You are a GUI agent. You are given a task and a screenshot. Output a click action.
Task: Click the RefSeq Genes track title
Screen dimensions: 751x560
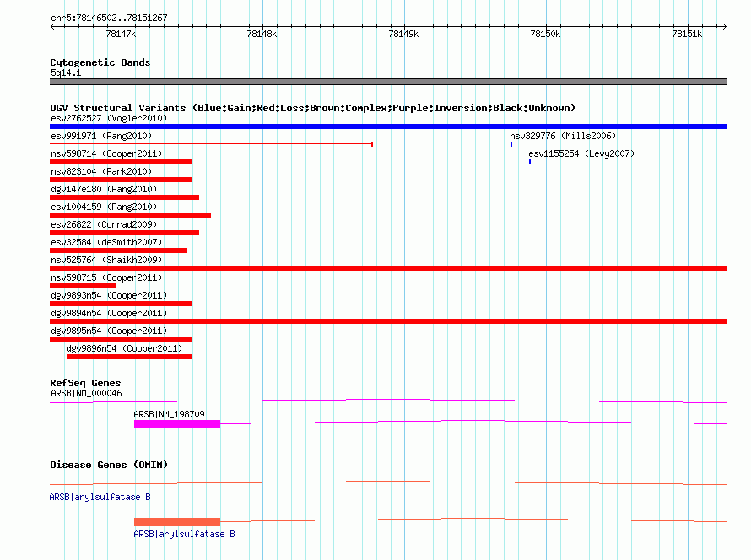pos(85,383)
